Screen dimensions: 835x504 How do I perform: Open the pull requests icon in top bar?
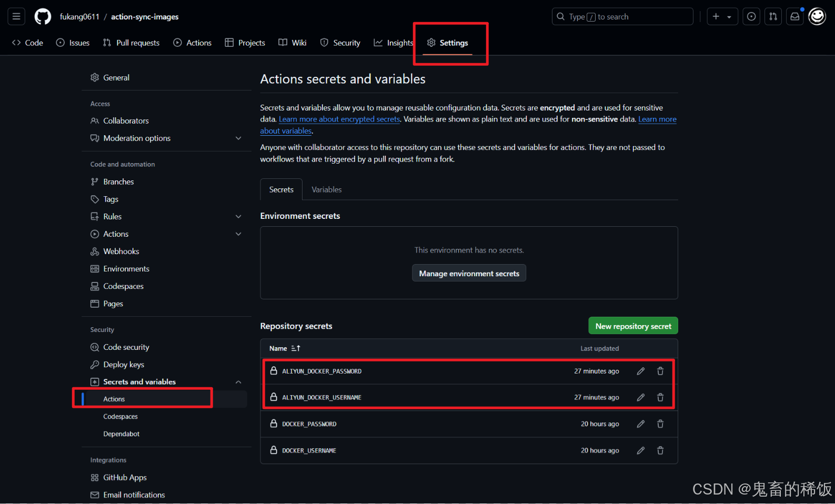click(773, 16)
